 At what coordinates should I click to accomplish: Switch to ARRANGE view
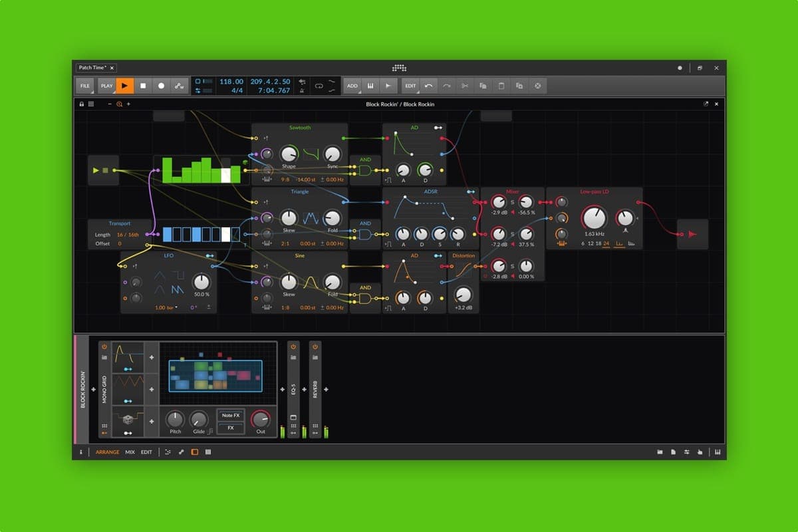108,452
